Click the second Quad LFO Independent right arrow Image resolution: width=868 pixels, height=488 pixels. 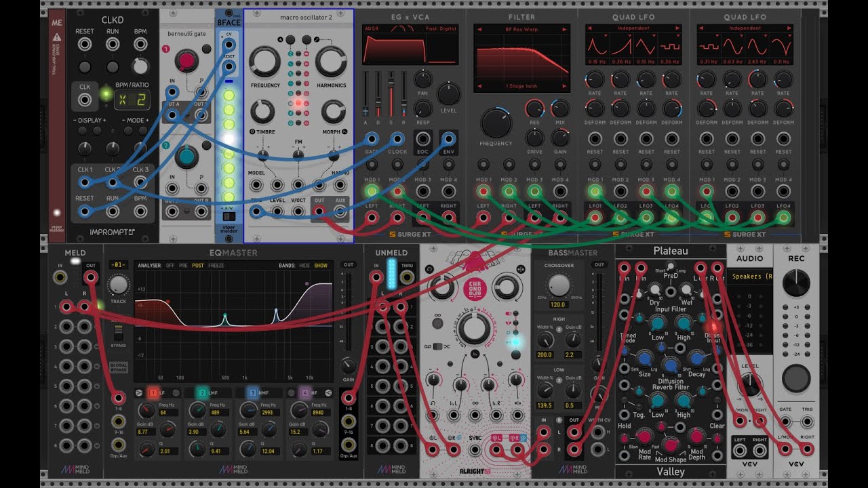788,28
